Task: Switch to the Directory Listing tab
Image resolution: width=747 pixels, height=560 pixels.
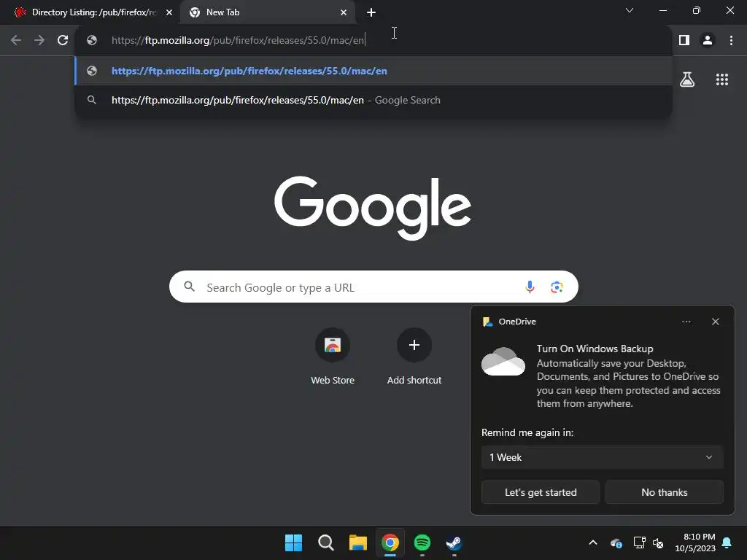Action: click(90, 12)
